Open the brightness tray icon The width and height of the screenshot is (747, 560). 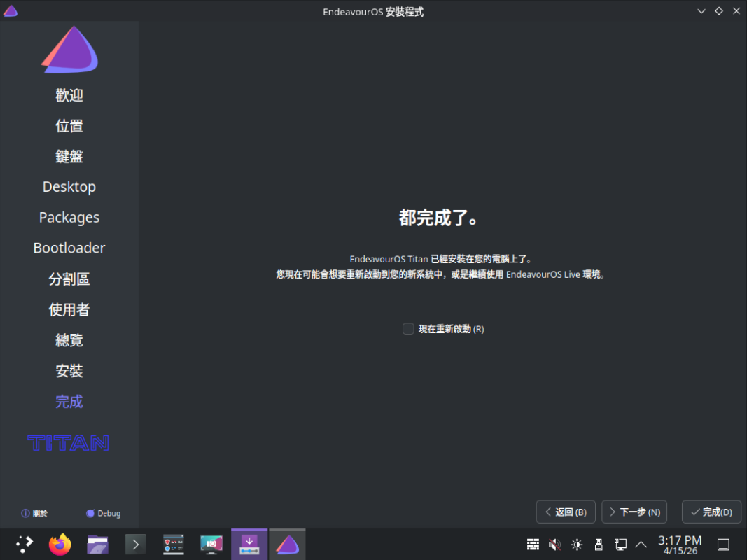tap(576, 544)
